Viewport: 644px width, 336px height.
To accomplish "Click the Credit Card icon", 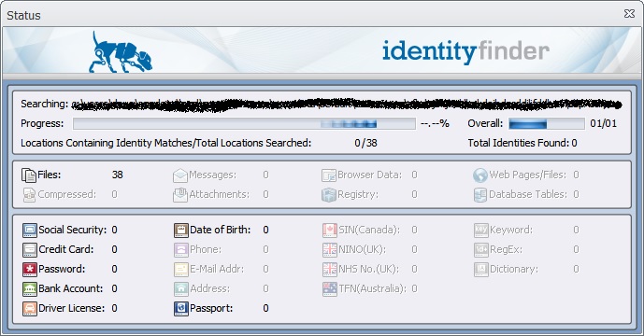I will coord(30,249).
